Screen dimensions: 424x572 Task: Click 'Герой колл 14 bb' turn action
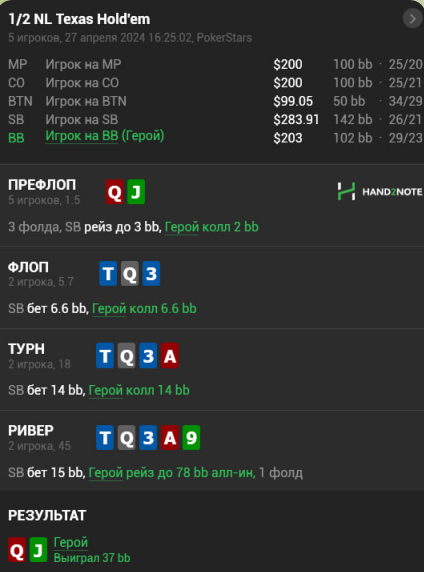pos(139,390)
